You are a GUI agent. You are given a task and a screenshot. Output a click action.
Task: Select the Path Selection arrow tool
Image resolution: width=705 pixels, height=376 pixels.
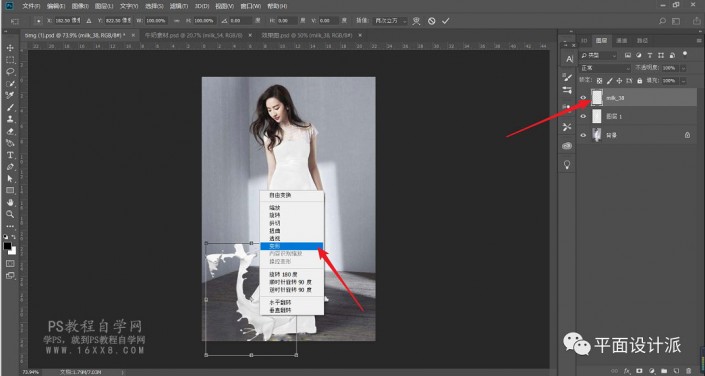(x=10, y=179)
